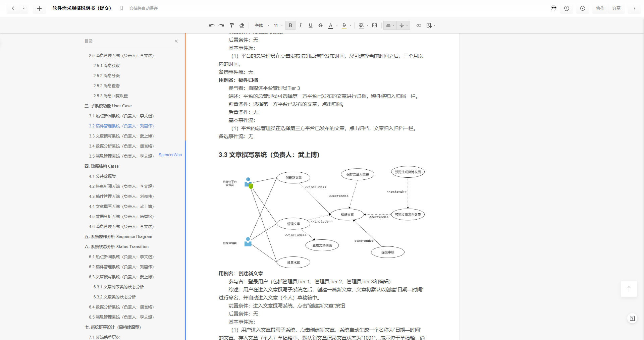Go to outline 3.1 热点新闻系统
Image resolution: width=644 pixels, height=340 pixels.
coord(121,116)
